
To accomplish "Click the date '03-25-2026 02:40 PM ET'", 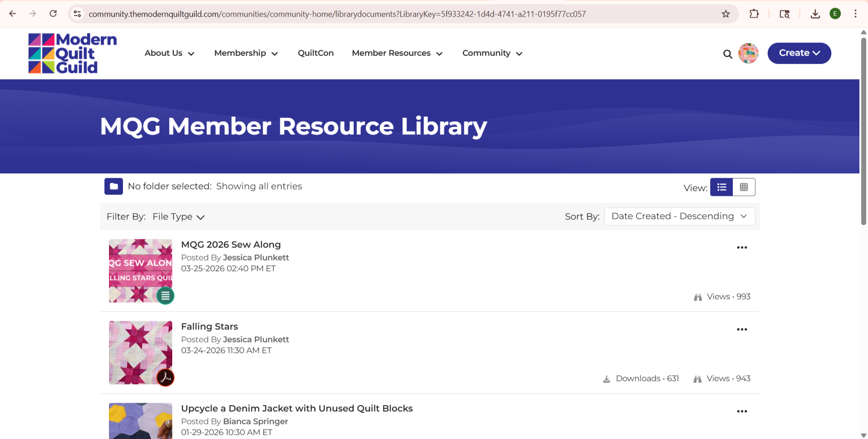I will tap(228, 268).
